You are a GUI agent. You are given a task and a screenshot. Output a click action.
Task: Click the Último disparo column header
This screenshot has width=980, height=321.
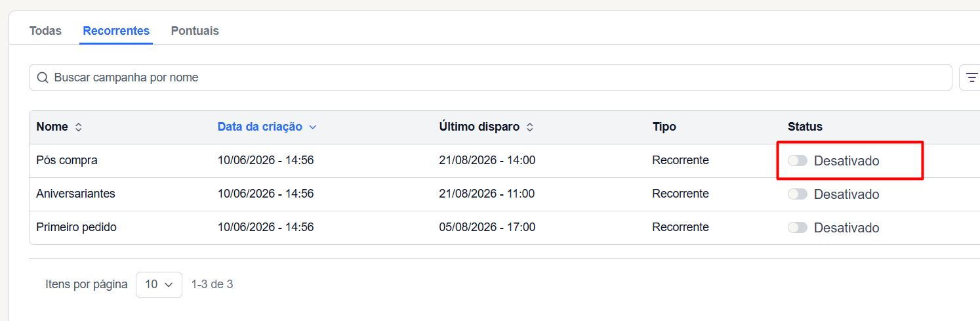480,127
